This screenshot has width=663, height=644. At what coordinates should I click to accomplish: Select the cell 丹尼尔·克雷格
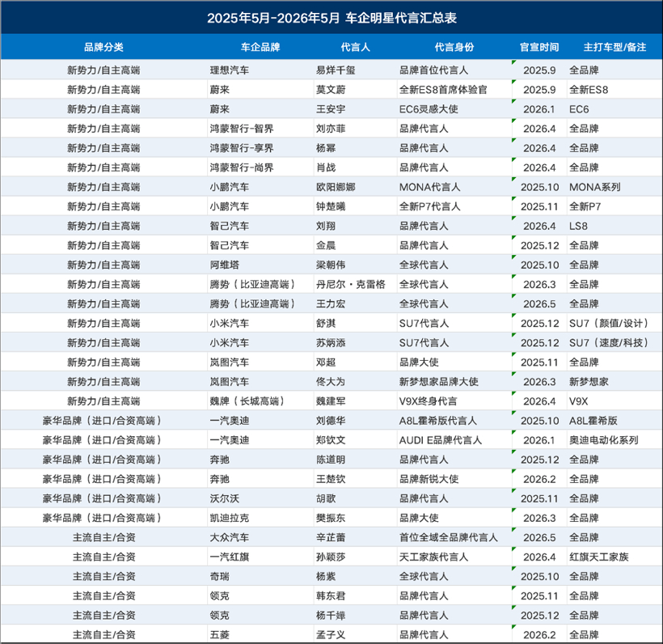click(351, 284)
